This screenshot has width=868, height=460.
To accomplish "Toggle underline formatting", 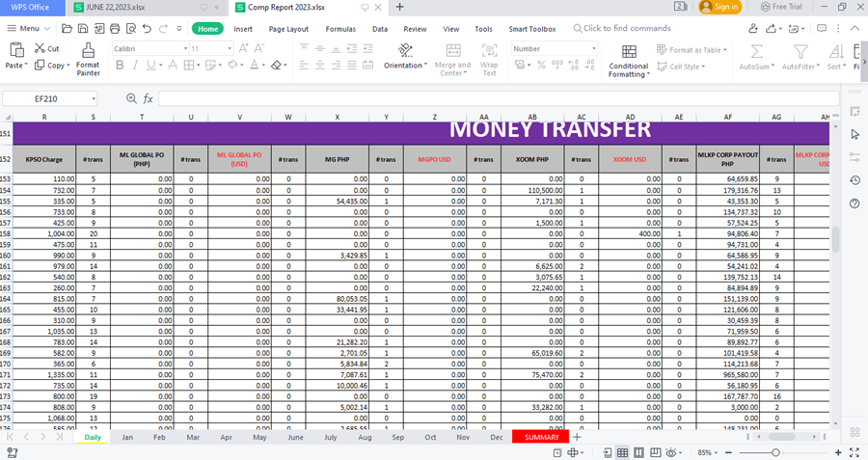I will click(x=150, y=66).
